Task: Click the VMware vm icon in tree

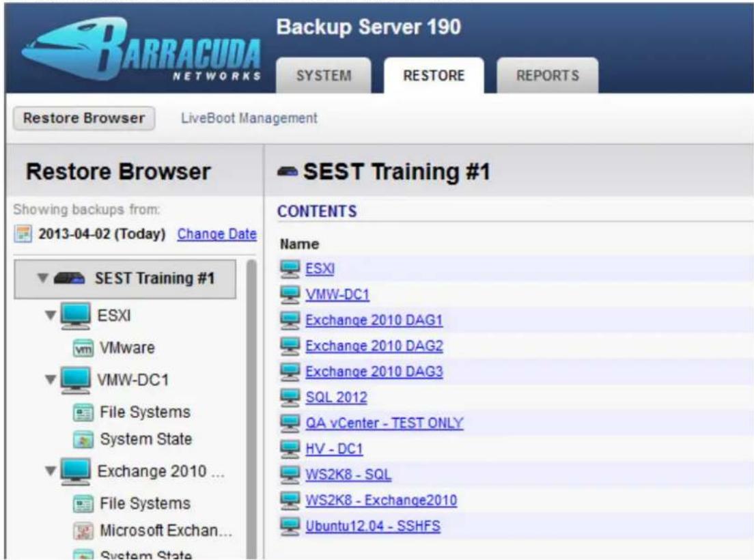Action: coord(83,348)
